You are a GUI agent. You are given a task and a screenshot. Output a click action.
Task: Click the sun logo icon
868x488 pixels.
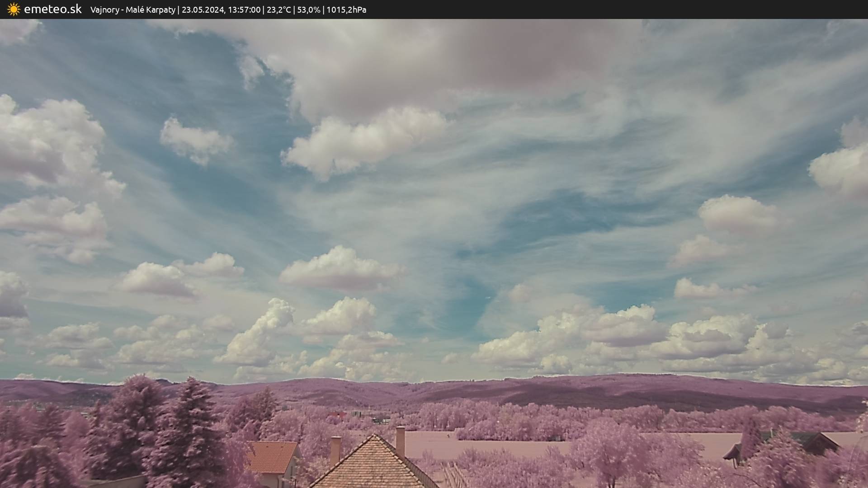coord(14,9)
